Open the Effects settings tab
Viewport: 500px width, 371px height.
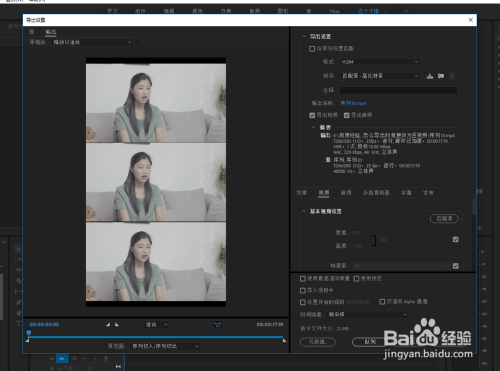point(302,193)
